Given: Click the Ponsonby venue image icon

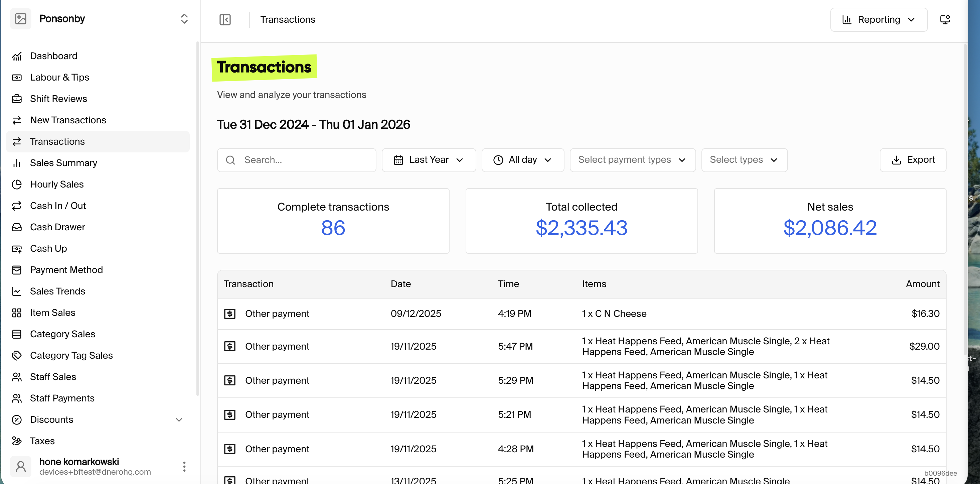Looking at the screenshot, I should coord(21,19).
